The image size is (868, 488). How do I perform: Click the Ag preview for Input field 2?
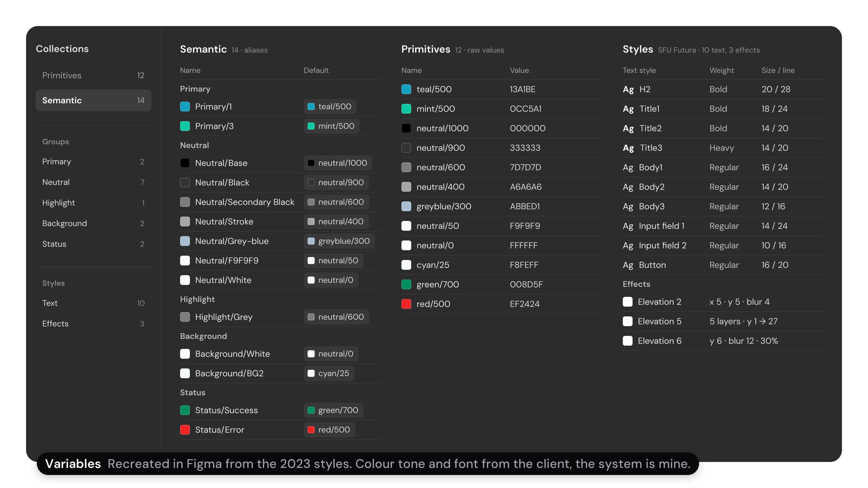[x=628, y=246]
